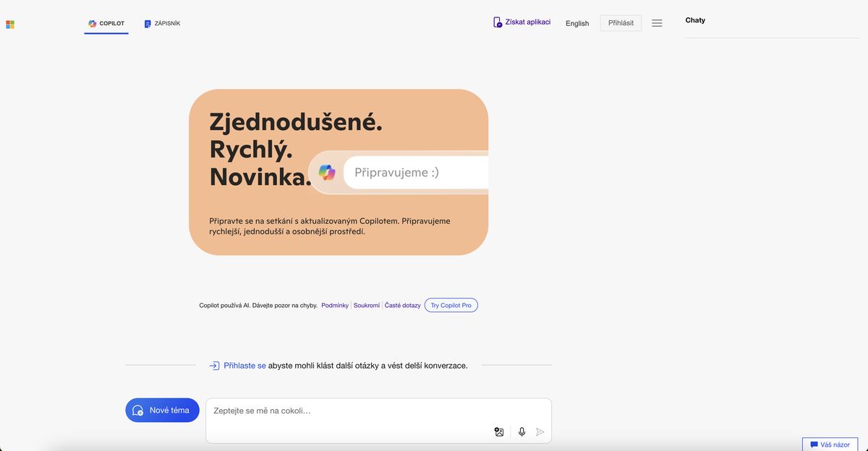
Task: Click the send arrow icon
Action: coord(540,432)
